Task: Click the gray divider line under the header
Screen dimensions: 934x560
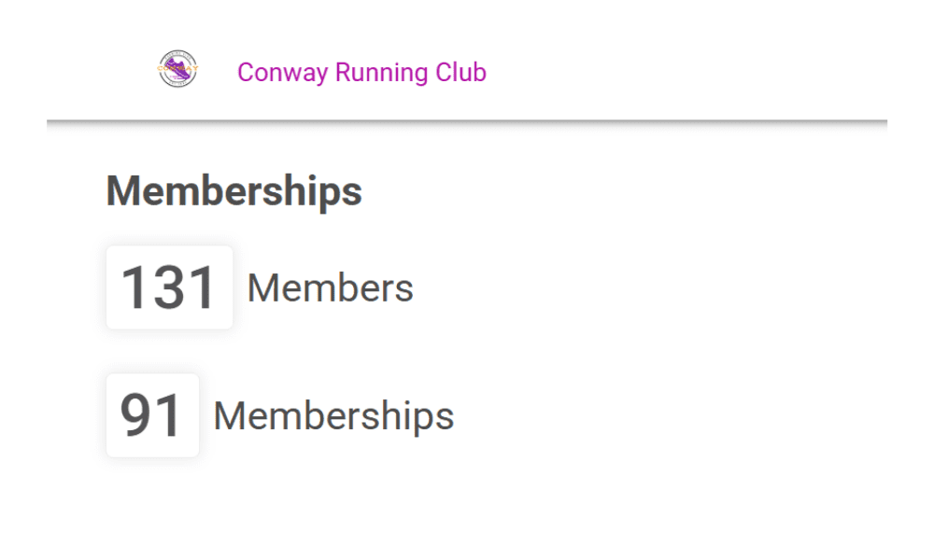Action: [x=467, y=122]
